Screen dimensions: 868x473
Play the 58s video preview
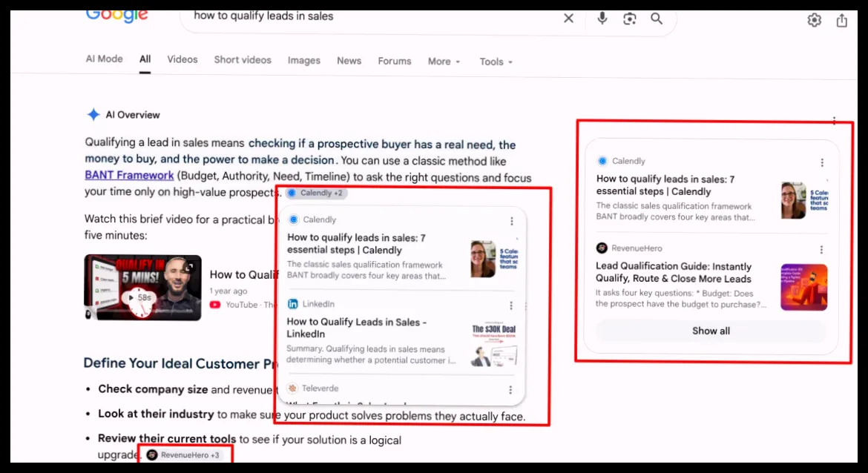coord(139,297)
